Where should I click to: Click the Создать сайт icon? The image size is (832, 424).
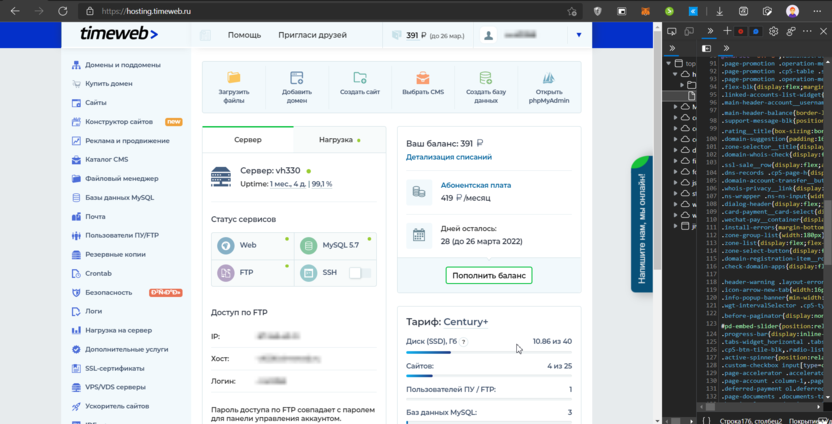pos(359,78)
